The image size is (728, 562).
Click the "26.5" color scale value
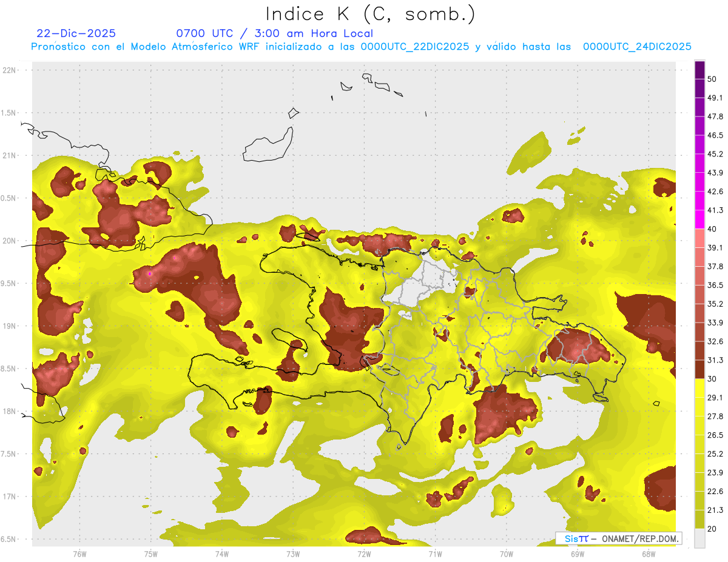[x=715, y=435]
